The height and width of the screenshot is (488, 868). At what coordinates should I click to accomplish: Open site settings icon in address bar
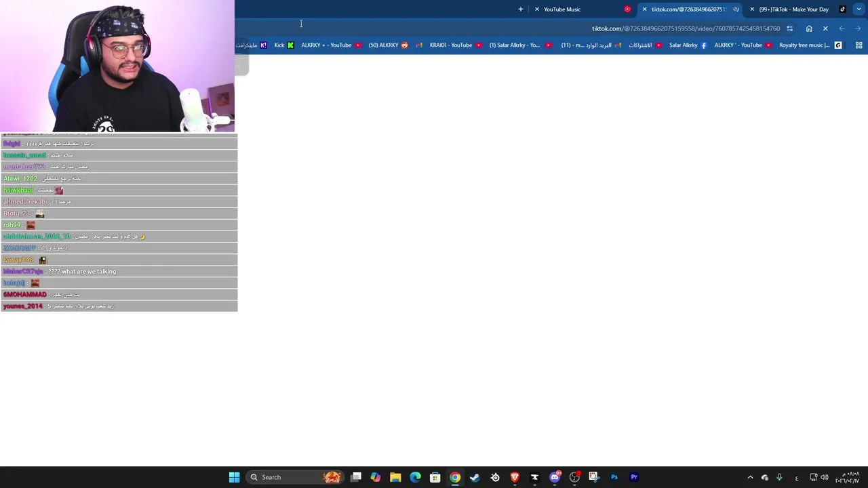[789, 28]
